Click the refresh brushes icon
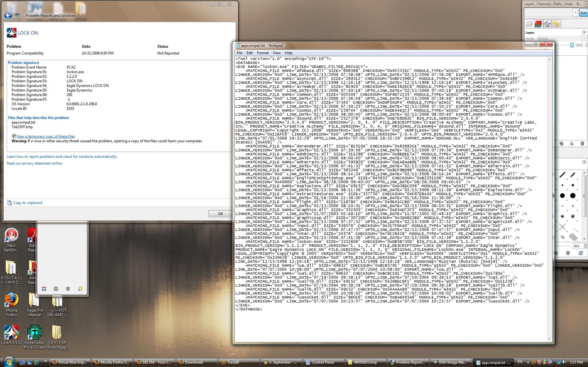 pyautogui.click(x=580, y=253)
